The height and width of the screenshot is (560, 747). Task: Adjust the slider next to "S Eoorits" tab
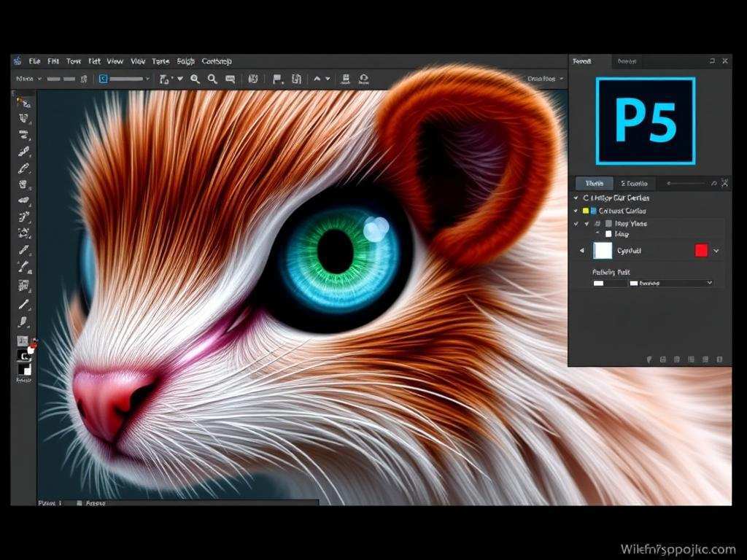(x=686, y=183)
